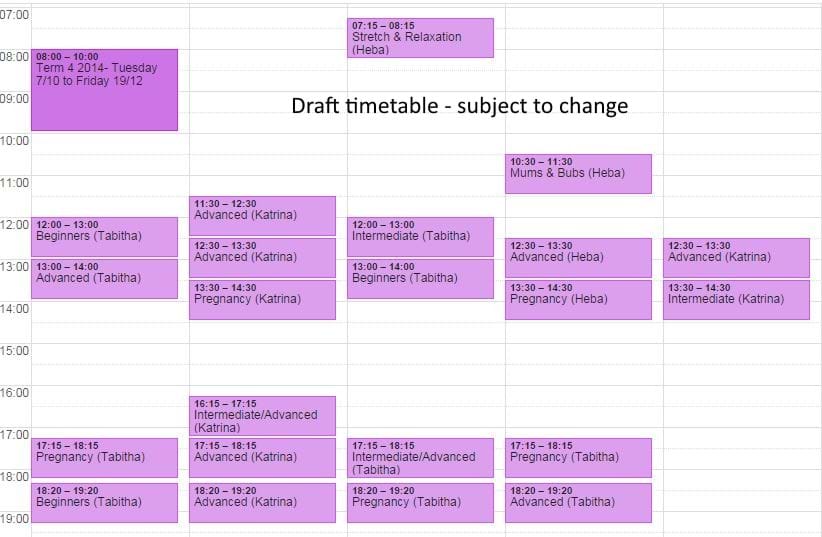
Task: Click the 12:30 Advanced (Heba) event
Action: click(578, 258)
